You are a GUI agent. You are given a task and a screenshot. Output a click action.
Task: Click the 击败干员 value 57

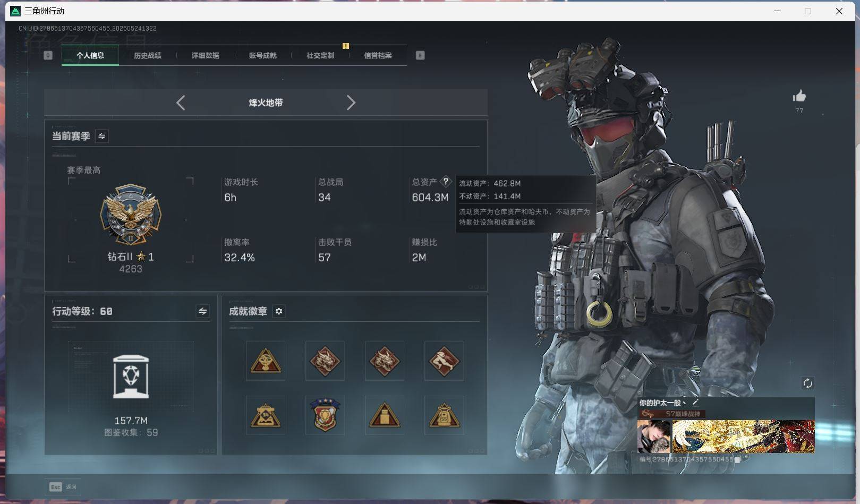click(324, 258)
